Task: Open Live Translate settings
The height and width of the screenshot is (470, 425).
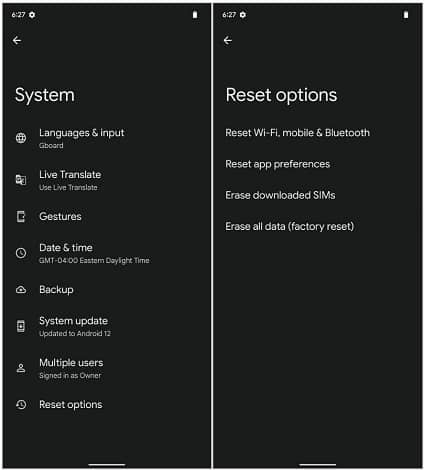Action: [x=107, y=180]
